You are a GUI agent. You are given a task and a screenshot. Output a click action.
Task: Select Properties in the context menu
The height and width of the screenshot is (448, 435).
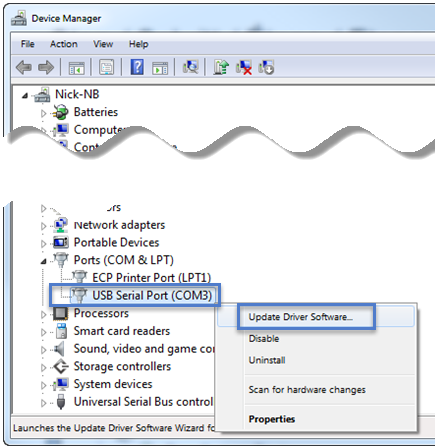(272, 419)
